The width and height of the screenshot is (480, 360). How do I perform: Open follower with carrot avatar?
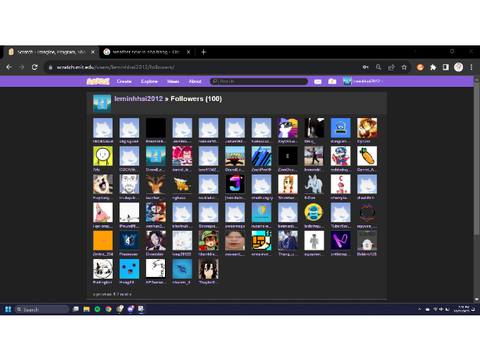point(367,156)
